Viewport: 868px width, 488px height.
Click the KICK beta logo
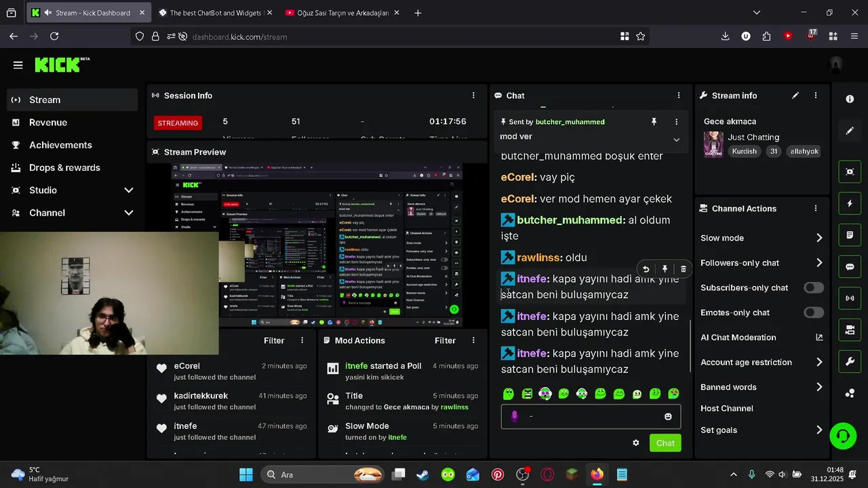(x=62, y=64)
